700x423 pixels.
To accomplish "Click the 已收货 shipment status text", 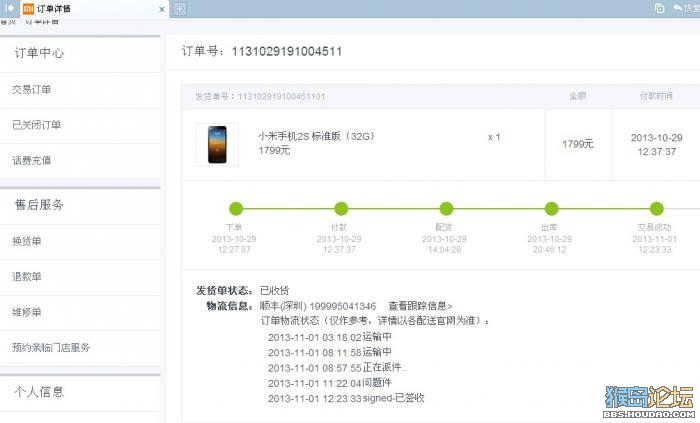I will coord(275,291).
